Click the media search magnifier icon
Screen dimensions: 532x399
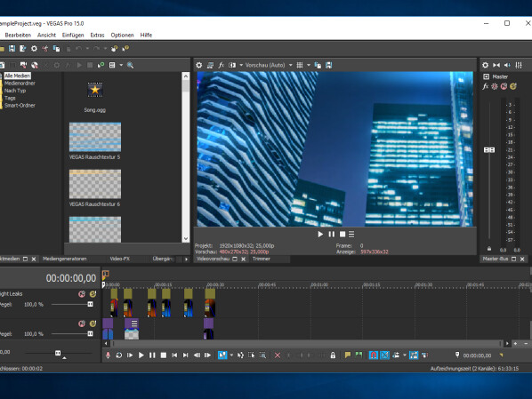pos(130,65)
